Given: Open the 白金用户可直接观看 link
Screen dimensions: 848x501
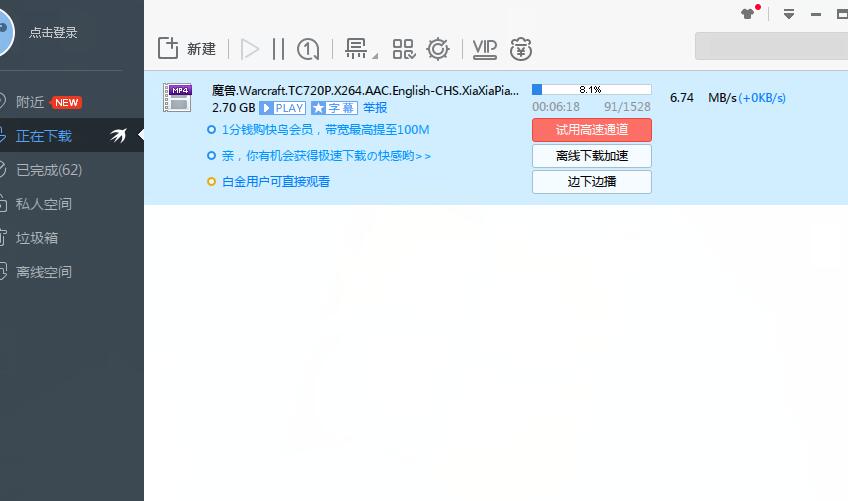Looking at the screenshot, I should pos(276,182).
